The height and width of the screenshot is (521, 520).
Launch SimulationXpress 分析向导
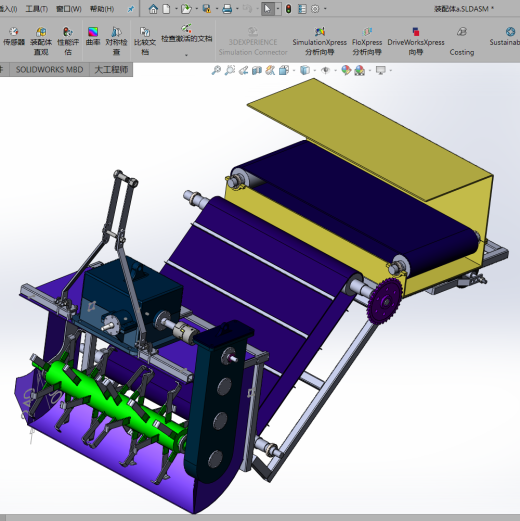[320, 41]
